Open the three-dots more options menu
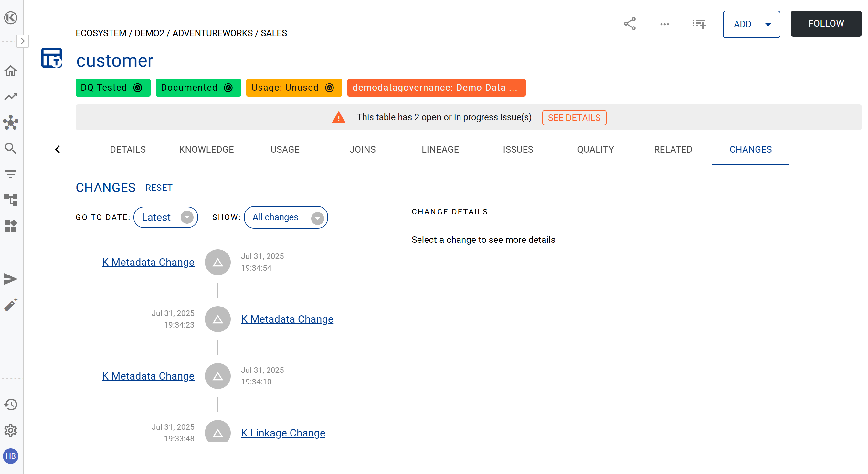The height and width of the screenshot is (474, 868). point(664,24)
